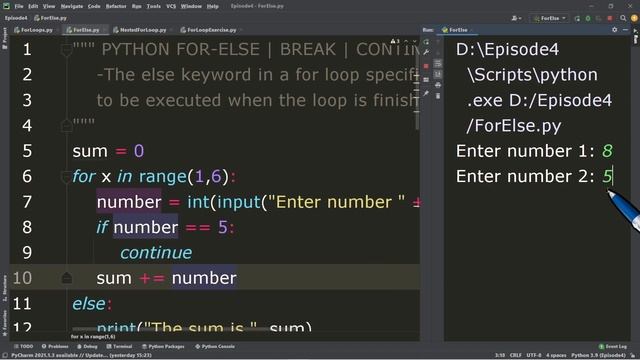Open the Help menu
640x360 pixels.
212,6
